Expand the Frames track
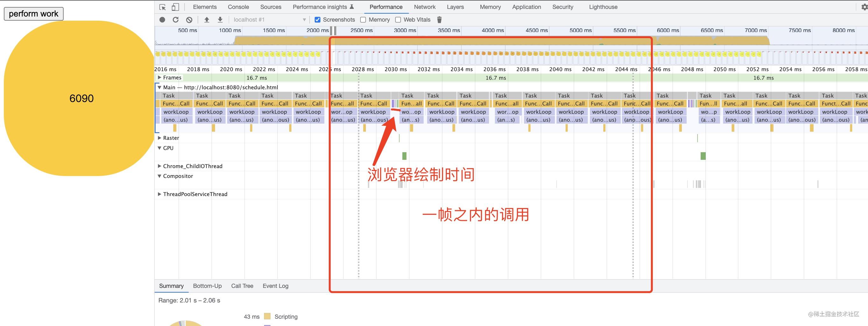This screenshot has height=326, width=868. point(159,78)
